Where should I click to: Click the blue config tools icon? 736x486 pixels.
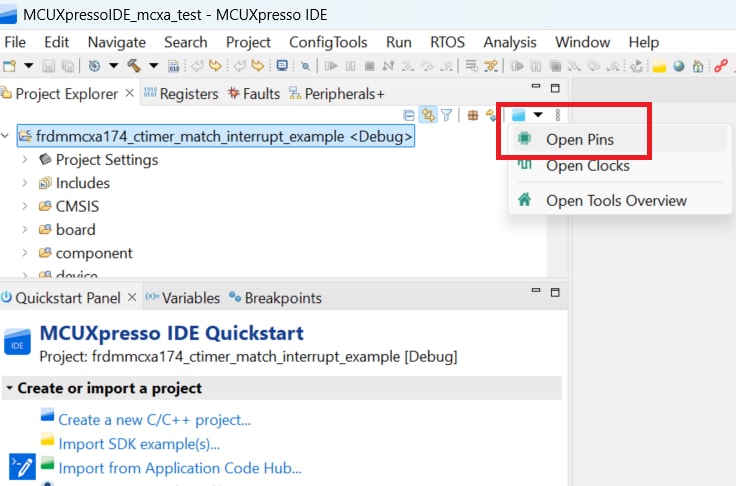pos(519,115)
